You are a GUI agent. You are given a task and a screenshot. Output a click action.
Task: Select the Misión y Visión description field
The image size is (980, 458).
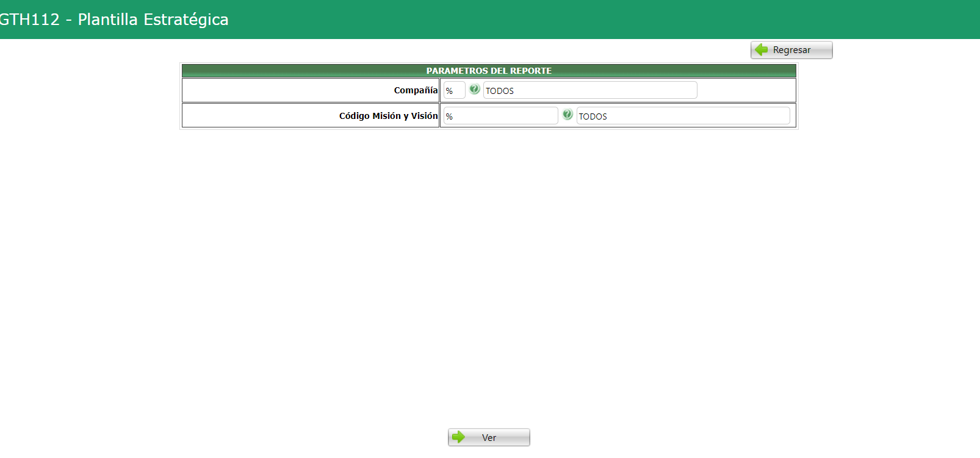tap(683, 116)
